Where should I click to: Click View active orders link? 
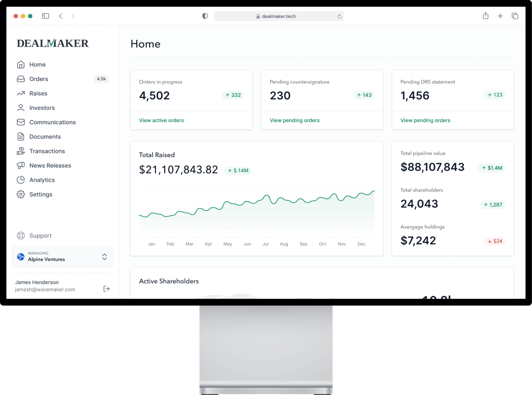(162, 120)
